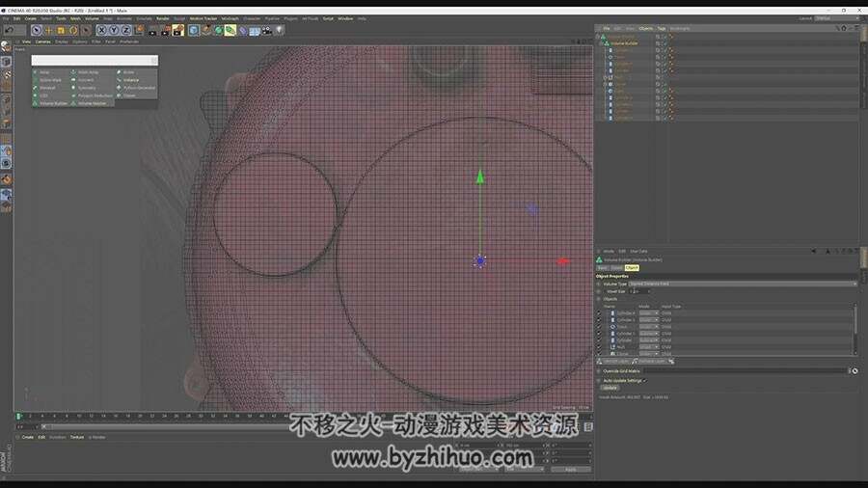Viewport: 868px width, 488px height.
Task: Click the Update button in Attributes
Action: (x=610, y=388)
